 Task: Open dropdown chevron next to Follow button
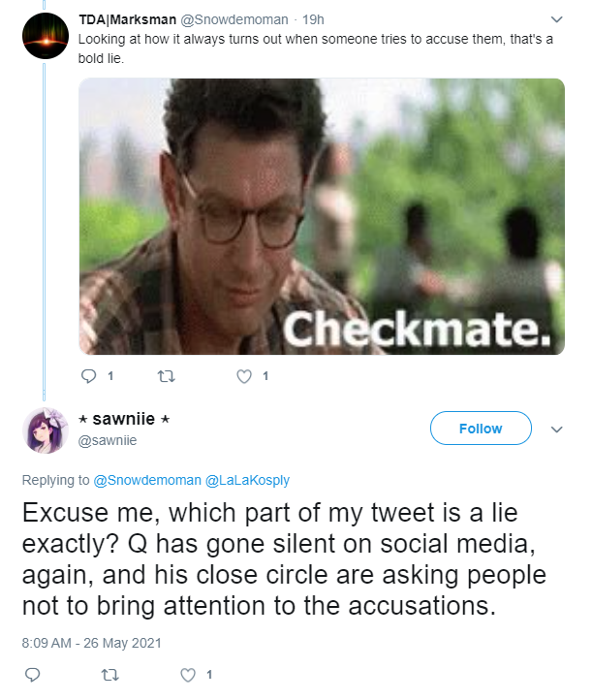tap(556, 430)
